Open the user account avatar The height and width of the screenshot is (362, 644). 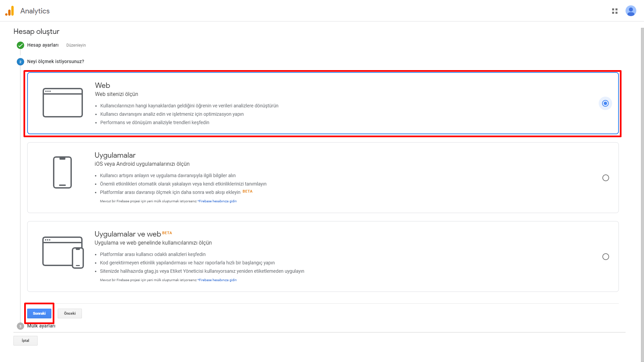[631, 11]
